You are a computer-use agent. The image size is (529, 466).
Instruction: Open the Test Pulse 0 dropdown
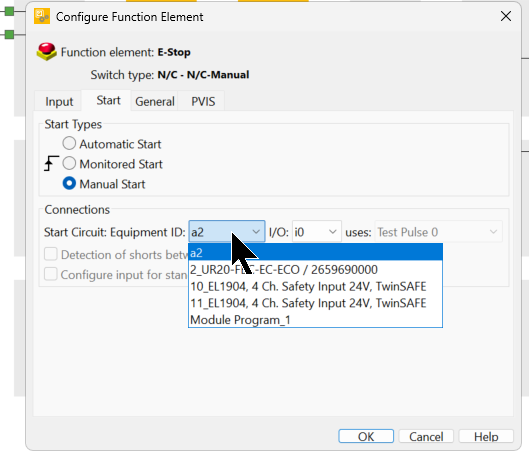click(x=439, y=232)
